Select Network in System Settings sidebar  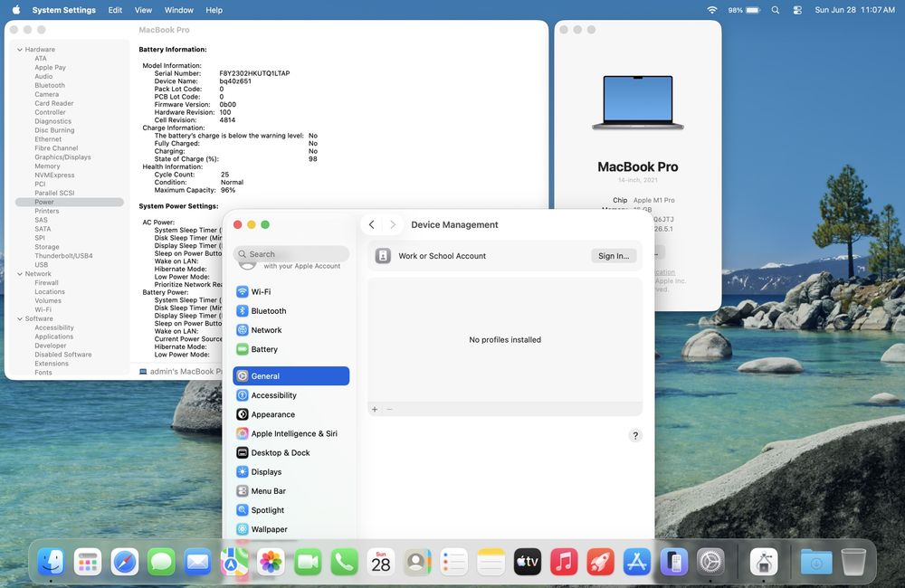pyautogui.click(x=291, y=330)
